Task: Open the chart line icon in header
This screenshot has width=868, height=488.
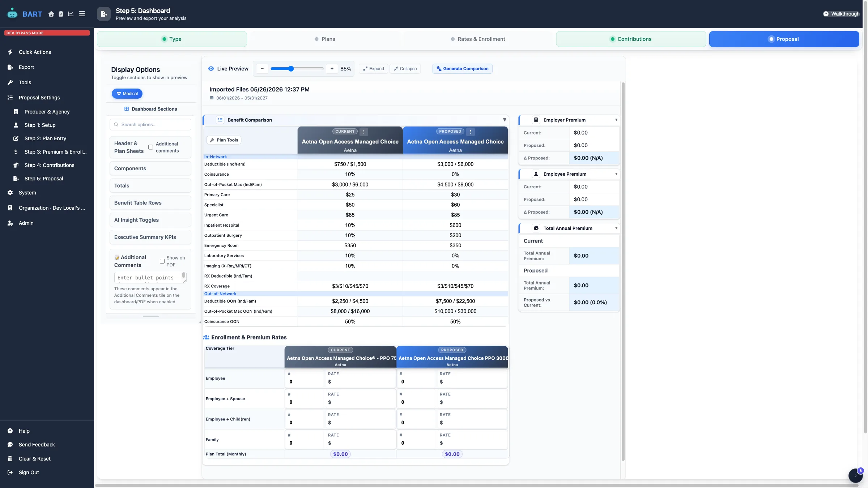Action: (x=71, y=14)
